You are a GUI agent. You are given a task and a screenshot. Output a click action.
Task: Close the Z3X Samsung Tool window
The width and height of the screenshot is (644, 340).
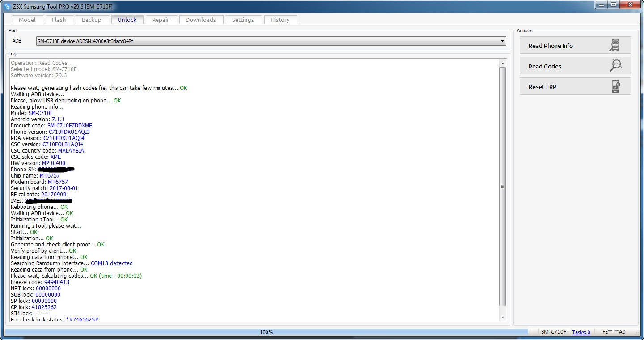pyautogui.click(x=631, y=5)
